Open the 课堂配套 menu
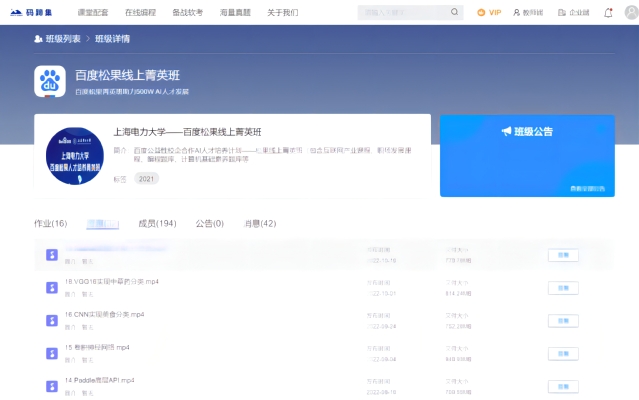This screenshot has height=400, width=639. click(x=93, y=13)
